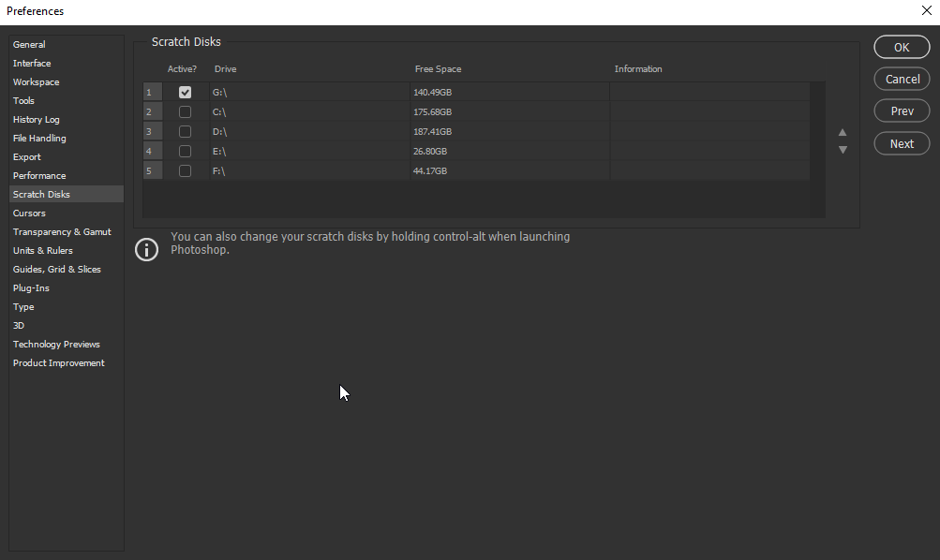940x560 pixels.
Task: Click the Prev button
Action: [x=901, y=111]
